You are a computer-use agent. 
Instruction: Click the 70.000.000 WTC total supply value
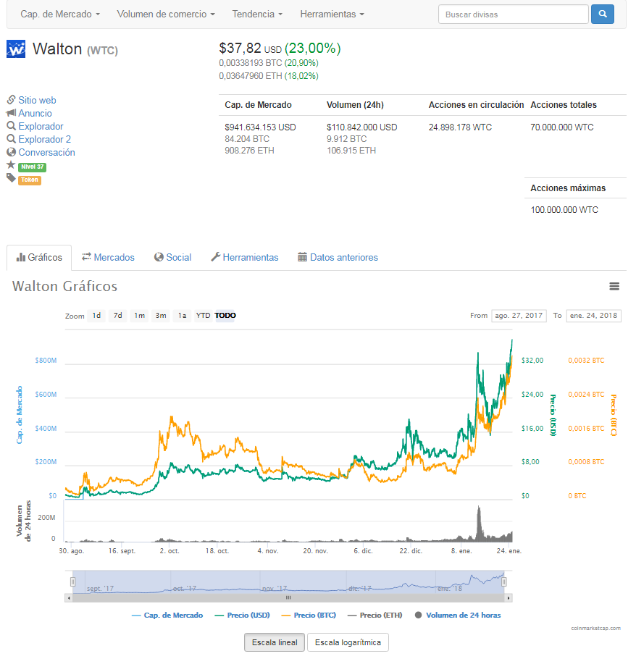pyautogui.click(x=562, y=127)
